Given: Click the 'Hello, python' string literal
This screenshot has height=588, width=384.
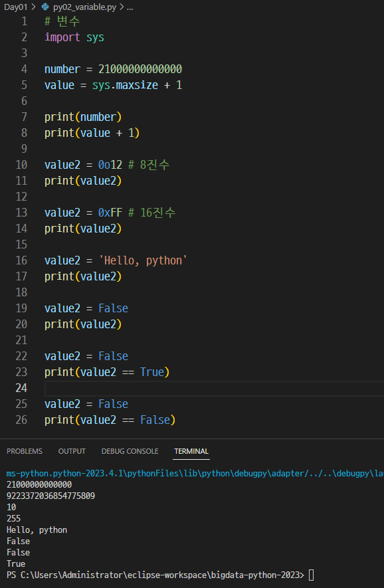Looking at the screenshot, I should point(143,260).
